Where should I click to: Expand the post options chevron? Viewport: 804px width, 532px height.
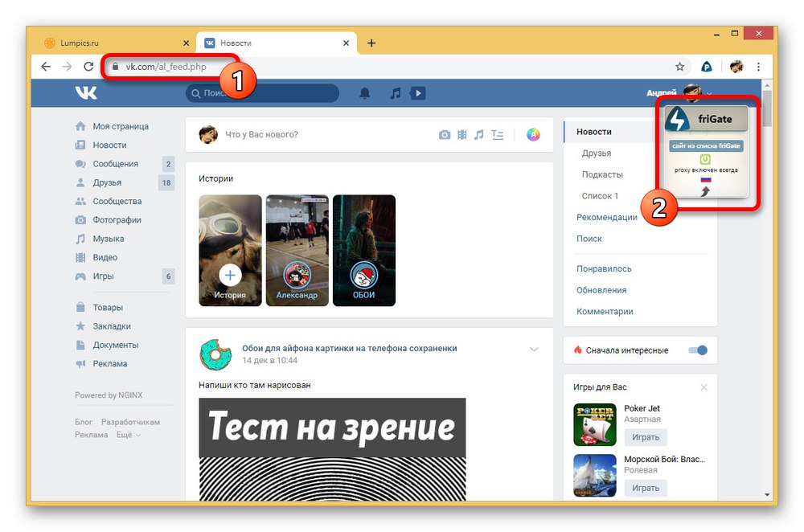click(x=534, y=350)
